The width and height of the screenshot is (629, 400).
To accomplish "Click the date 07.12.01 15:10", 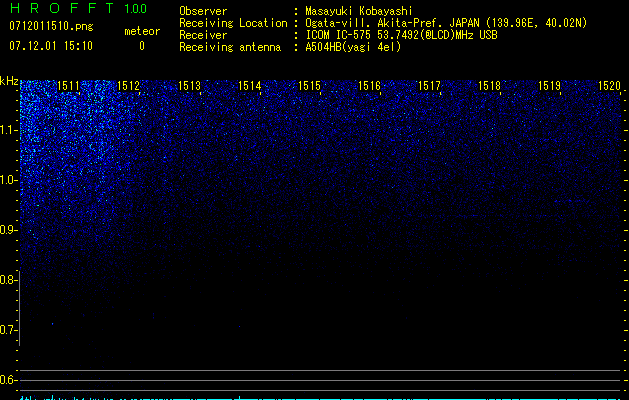I will (x=51, y=46).
